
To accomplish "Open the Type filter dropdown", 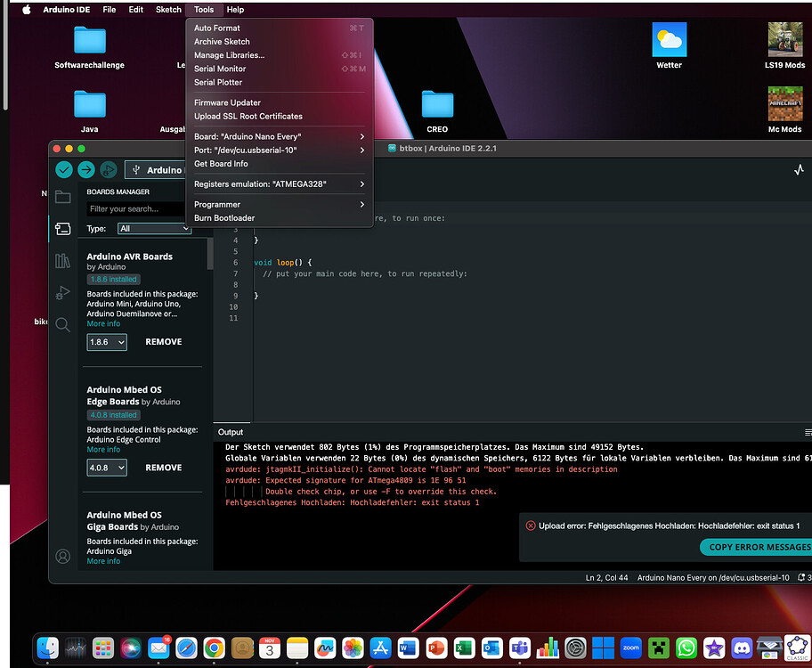I will (x=154, y=229).
